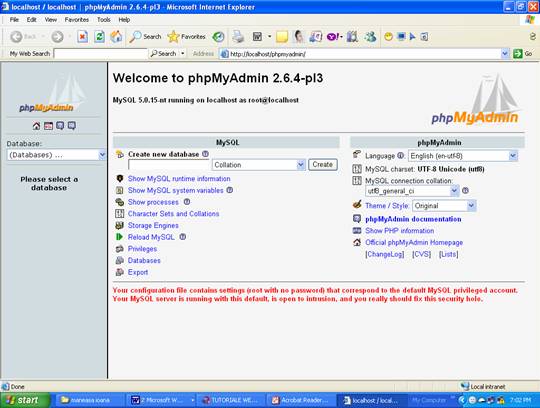Open Official phpMyAdmin Homepage link

coord(414,242)
